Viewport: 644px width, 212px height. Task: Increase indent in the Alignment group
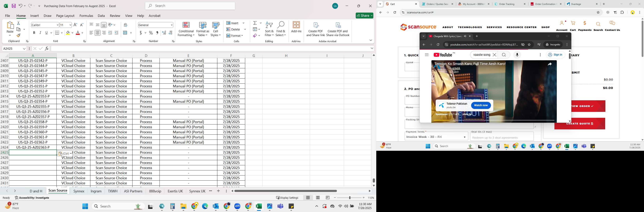click(116, 33)
